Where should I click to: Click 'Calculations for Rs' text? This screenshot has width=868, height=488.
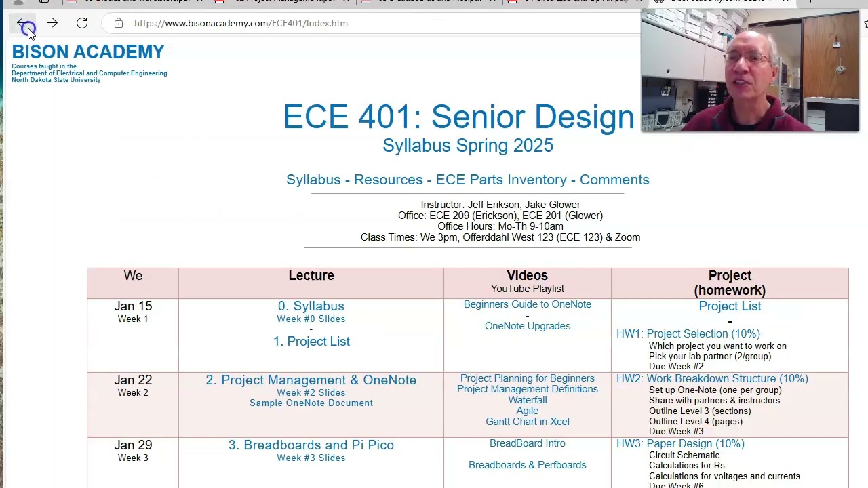point(687,466)
